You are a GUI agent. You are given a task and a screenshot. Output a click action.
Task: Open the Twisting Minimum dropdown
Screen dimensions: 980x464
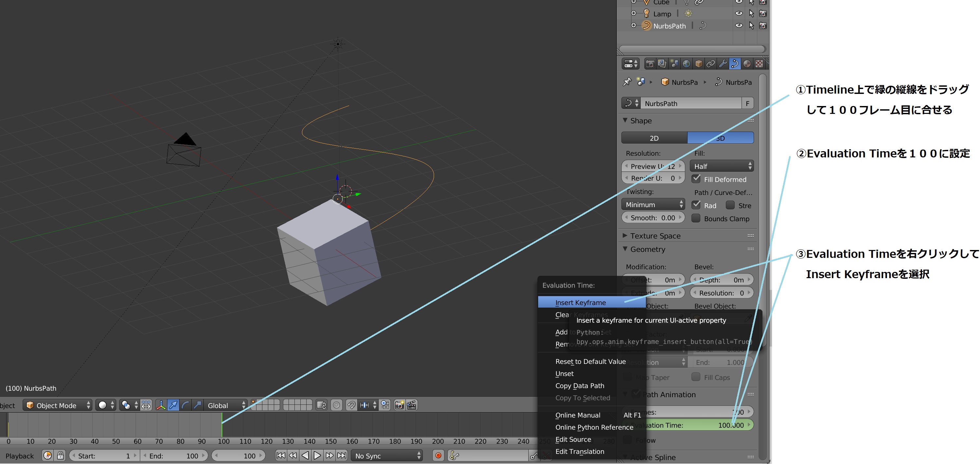(653, 205)
